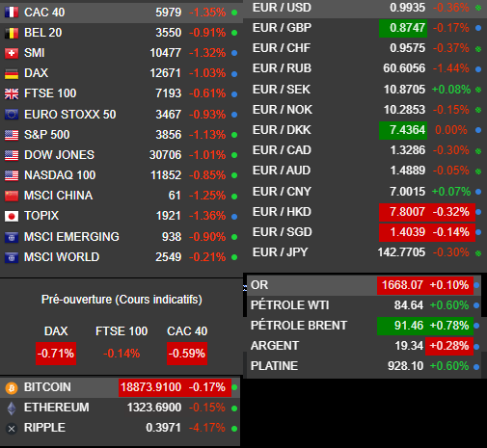Click the blue status dot in OR row
487x448 pixels.
(476, 285)
